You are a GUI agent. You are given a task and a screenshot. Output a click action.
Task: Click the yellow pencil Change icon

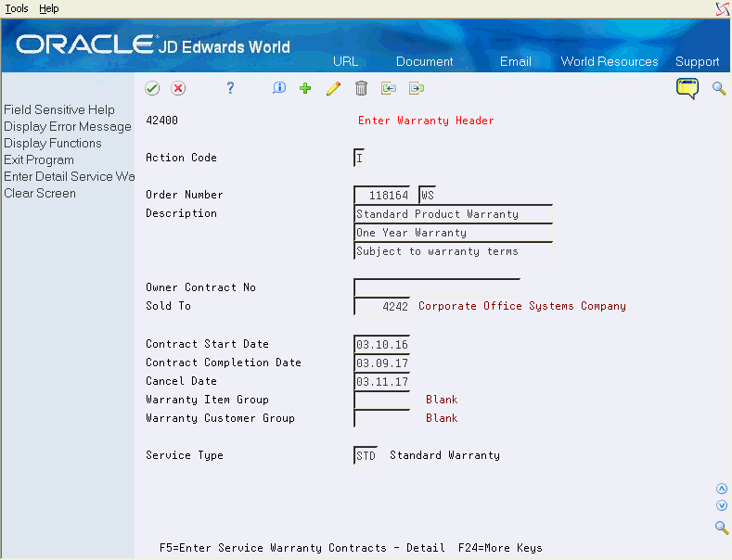click(333, 88)
